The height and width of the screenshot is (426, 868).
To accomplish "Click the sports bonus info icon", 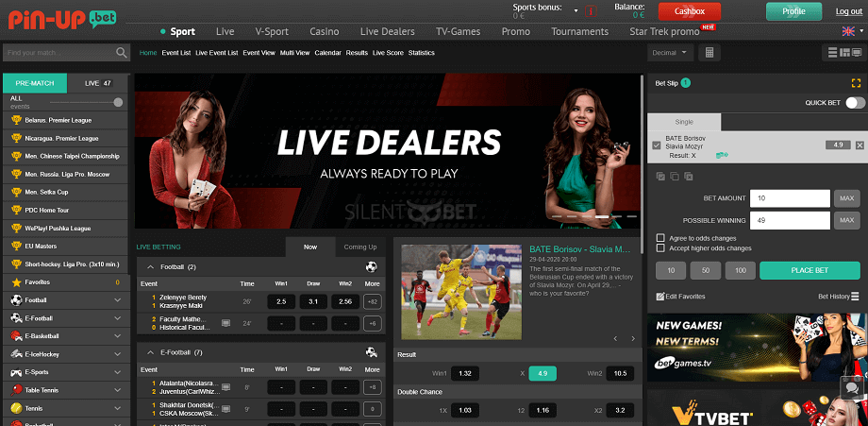I will [592, 10].
